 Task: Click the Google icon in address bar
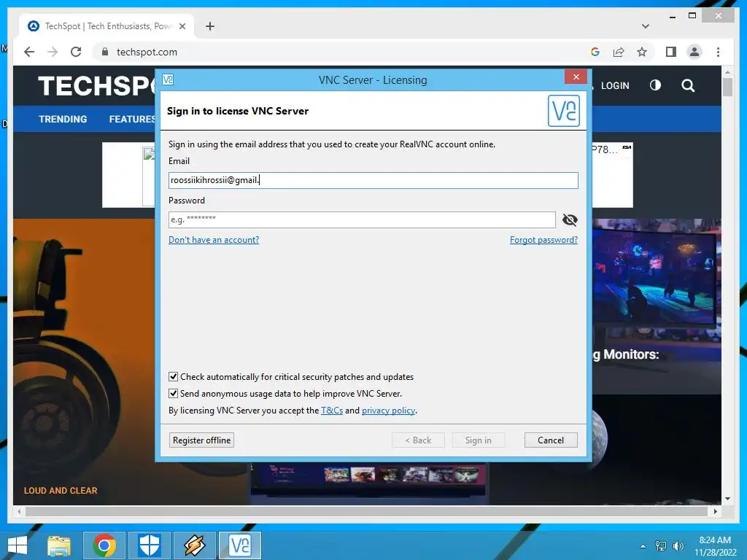click(595, 52)
